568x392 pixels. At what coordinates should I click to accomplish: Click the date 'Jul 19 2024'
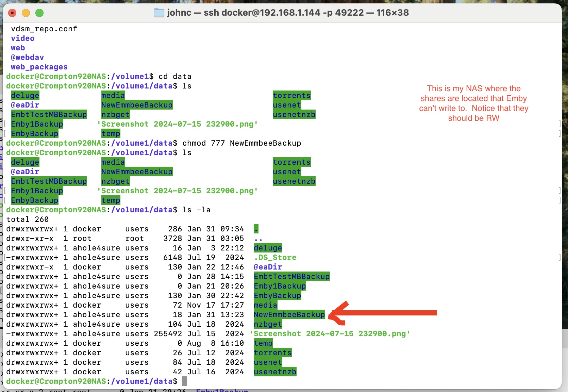click(x=216, y=258)
